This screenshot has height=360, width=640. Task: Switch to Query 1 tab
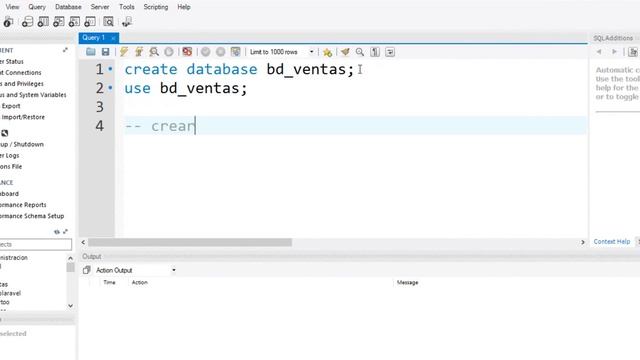[x=93, y=38]
